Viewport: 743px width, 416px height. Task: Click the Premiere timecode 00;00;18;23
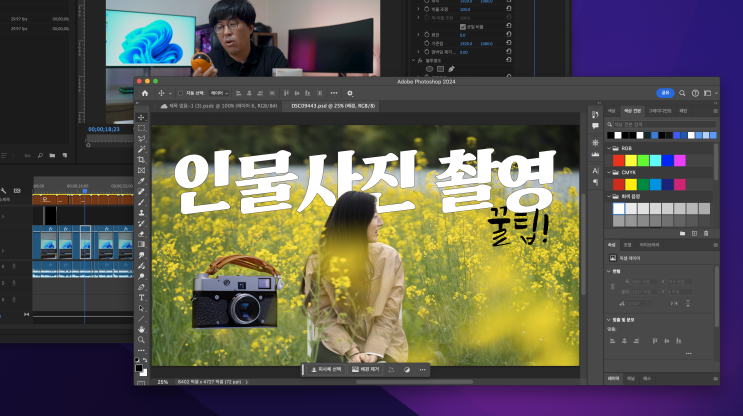coord(104,129)
